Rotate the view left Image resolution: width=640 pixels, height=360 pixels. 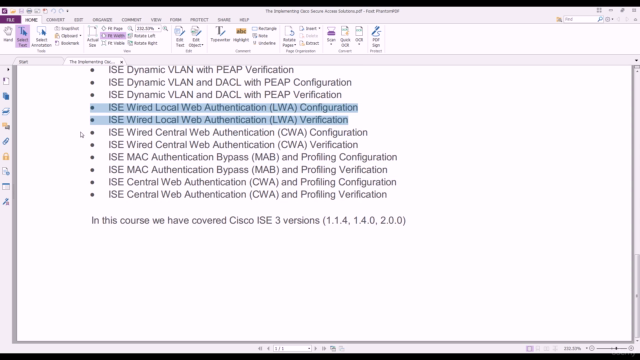point(142,36)
